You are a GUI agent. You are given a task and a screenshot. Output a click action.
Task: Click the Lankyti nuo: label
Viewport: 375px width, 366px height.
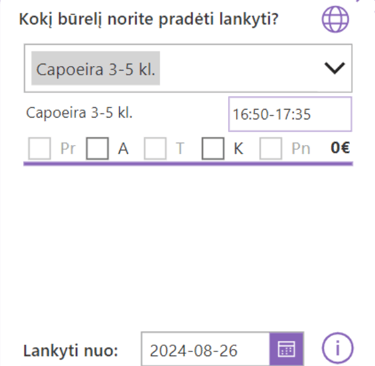[x=71, y=351]
